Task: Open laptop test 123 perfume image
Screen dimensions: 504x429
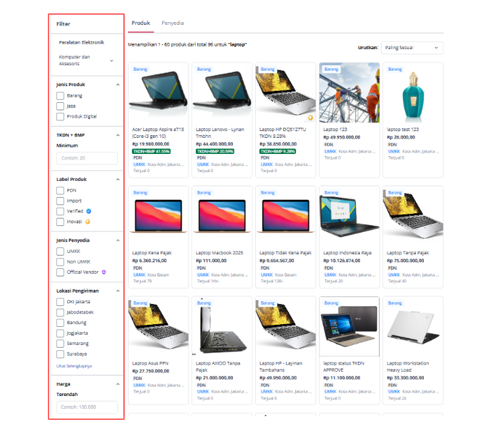Action: (413, 93)
